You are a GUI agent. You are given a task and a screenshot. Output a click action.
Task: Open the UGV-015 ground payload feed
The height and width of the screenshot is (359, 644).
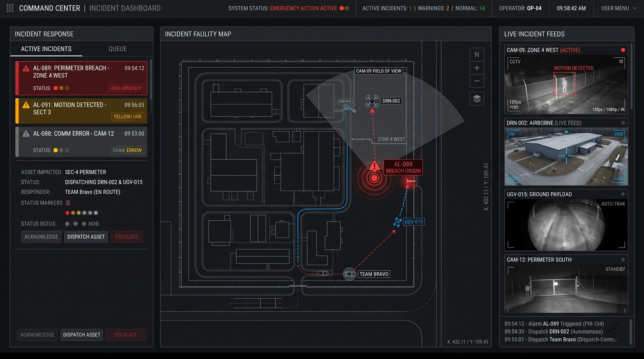566,220
